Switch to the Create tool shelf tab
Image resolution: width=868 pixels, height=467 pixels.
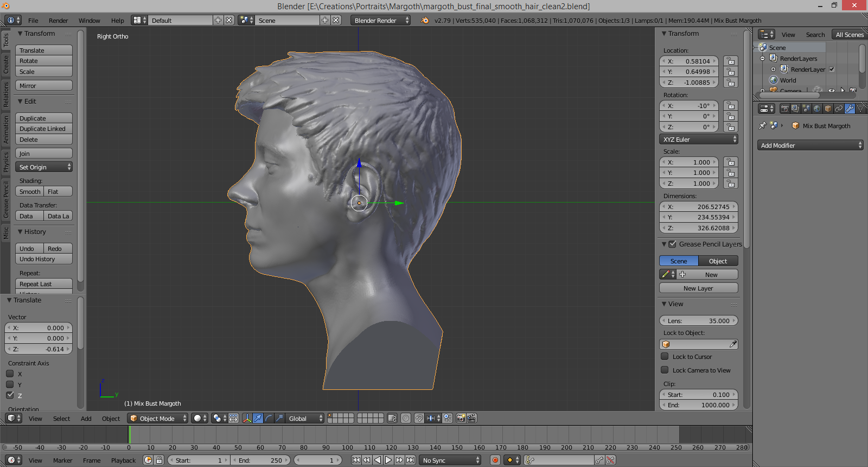pos(6,64)
